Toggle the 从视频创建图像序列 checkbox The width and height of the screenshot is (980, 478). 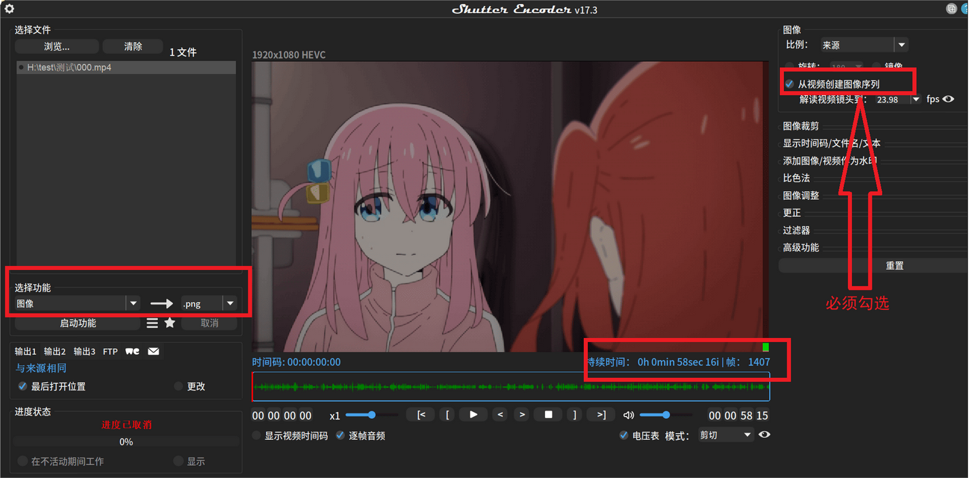(789, 84)
